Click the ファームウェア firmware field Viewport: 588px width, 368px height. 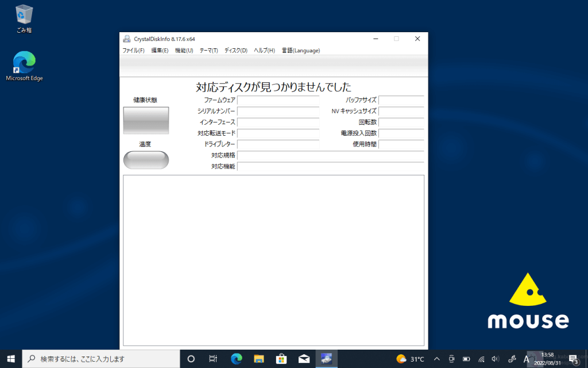coord(278,101)
